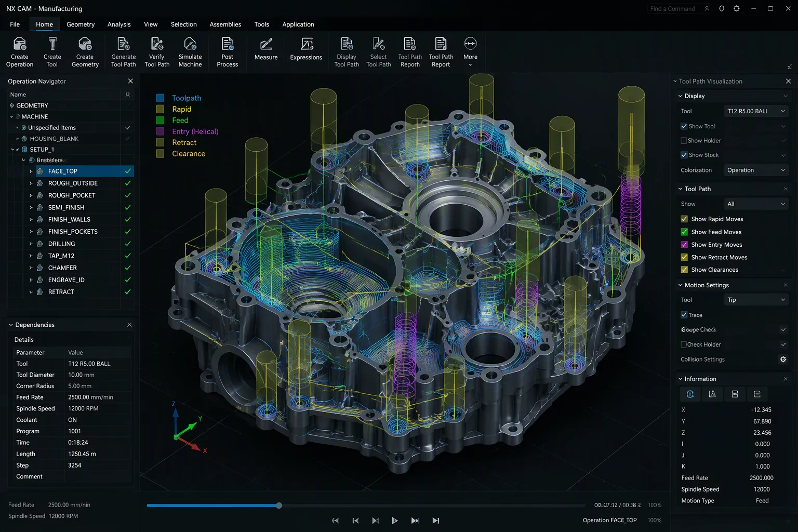
Task: Rewind playback to the start
Action: (336, 521)
